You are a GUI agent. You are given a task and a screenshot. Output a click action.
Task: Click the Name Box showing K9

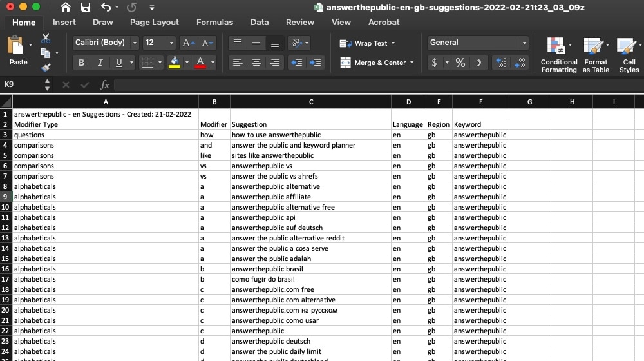pos(22,84)
